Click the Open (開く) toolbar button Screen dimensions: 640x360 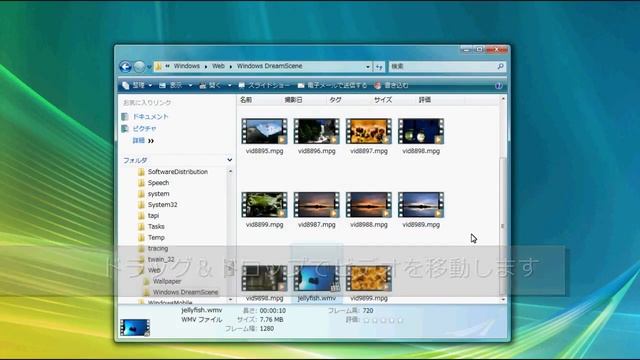pos(211,85)
